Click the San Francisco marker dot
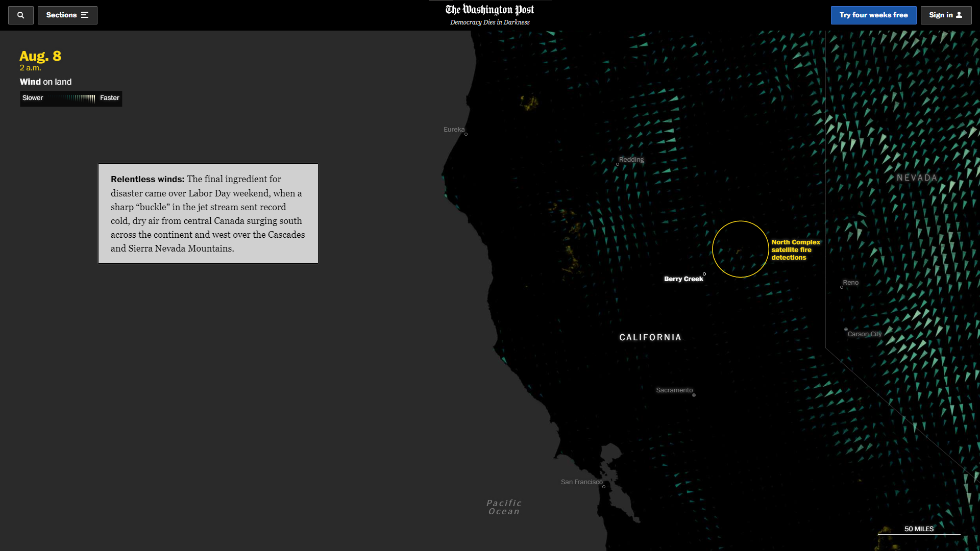 pyautogui.click(x=604, y=487)
